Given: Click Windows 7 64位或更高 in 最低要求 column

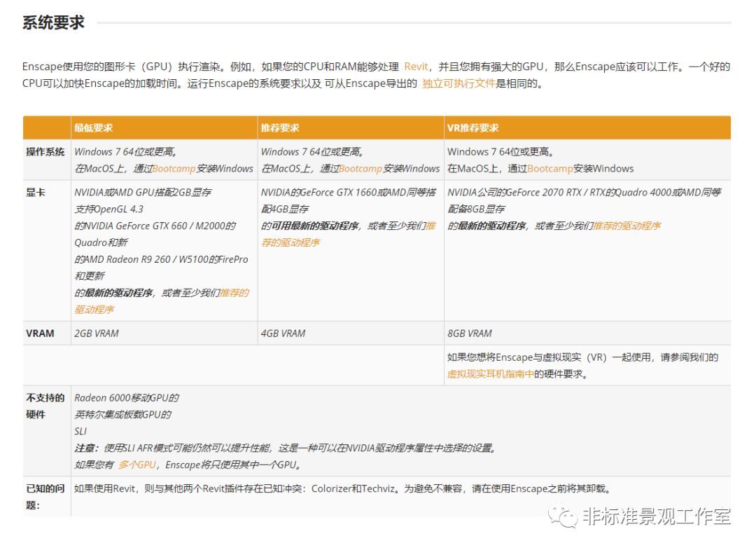Looking at the screenshot, I should click(x=126, y=151).
